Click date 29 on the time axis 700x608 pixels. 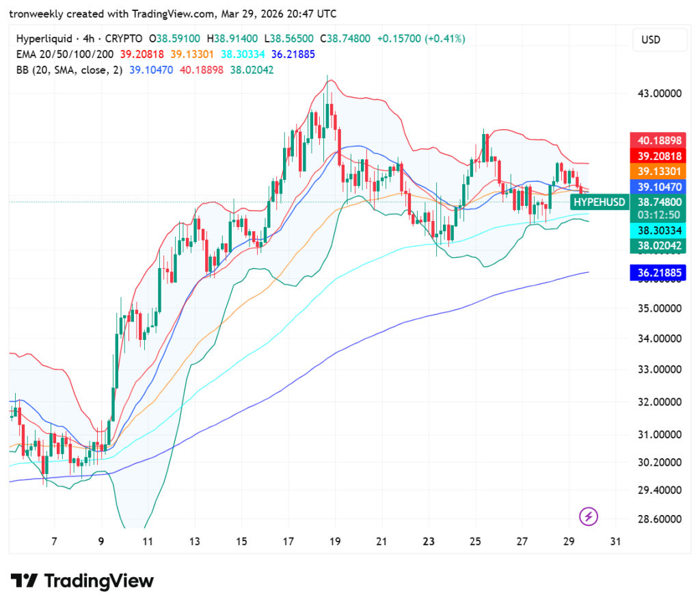point(568,542)
